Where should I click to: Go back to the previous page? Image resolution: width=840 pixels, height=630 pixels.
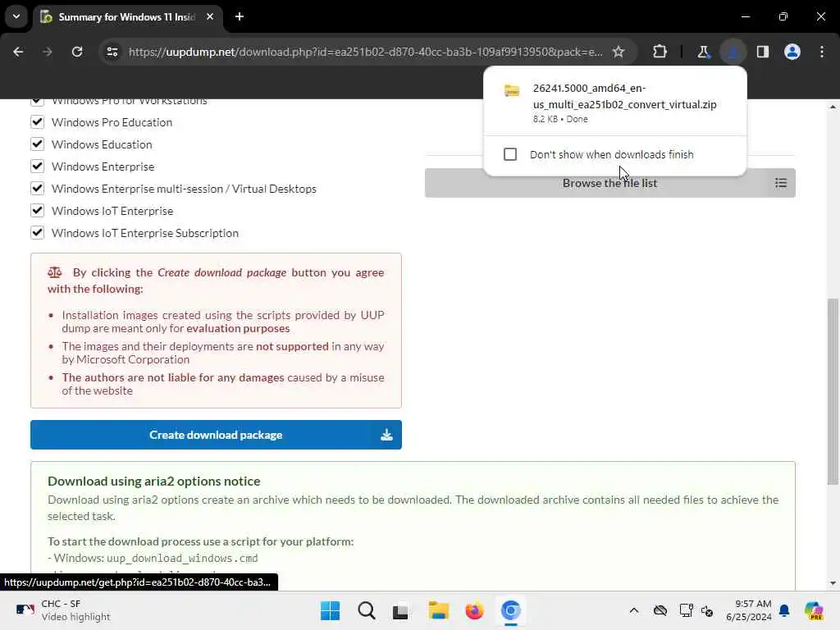click(x=18, y=52)
